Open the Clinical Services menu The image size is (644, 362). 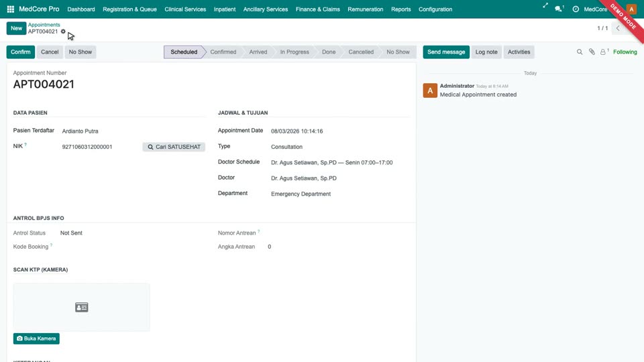point(185,9)
